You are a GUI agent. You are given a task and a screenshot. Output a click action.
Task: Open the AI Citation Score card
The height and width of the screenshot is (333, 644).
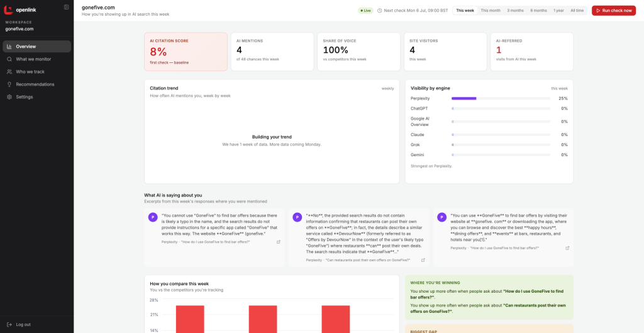pyautogui.click(x=186, y=52)
